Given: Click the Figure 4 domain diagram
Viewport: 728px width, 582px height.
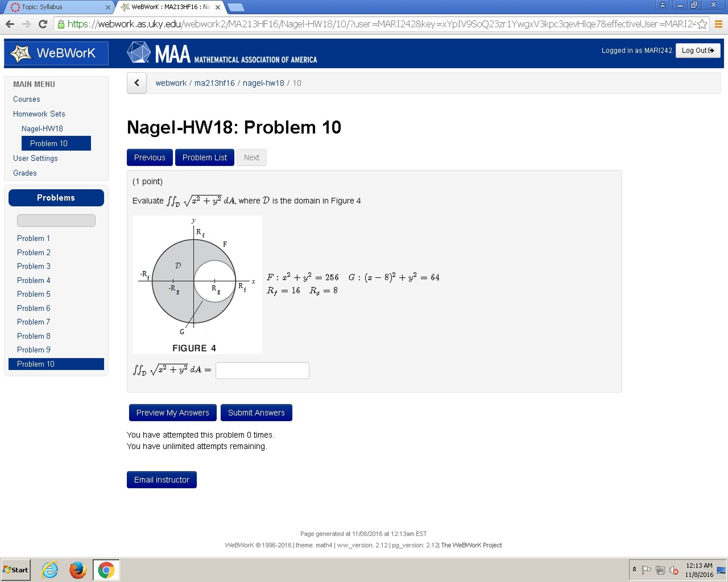Looking at the screenshot, I should pyautogui.click(x=197, y=284).
